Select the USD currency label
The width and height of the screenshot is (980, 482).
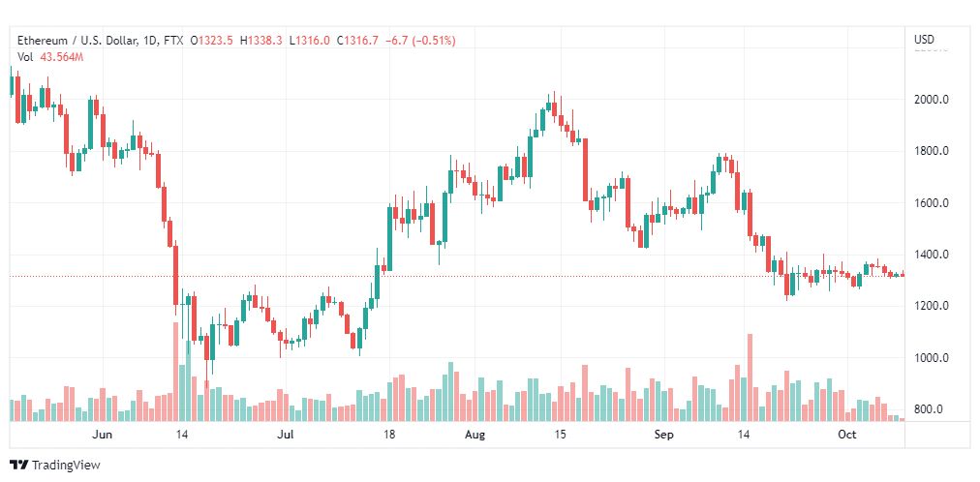925,40
